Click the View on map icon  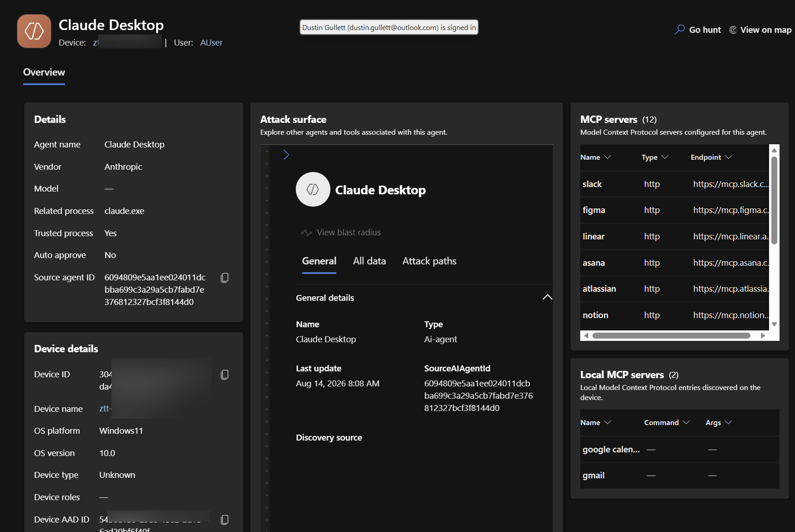tap(733, 30)
